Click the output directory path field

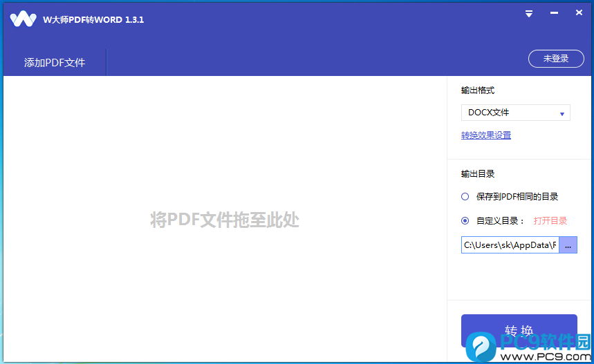click(x=510, y=245)
